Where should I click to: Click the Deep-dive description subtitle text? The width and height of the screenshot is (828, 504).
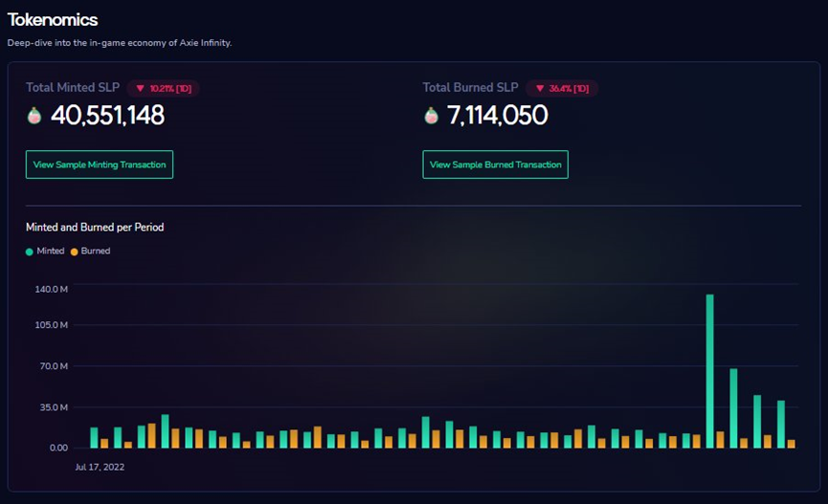coord(120,43)
